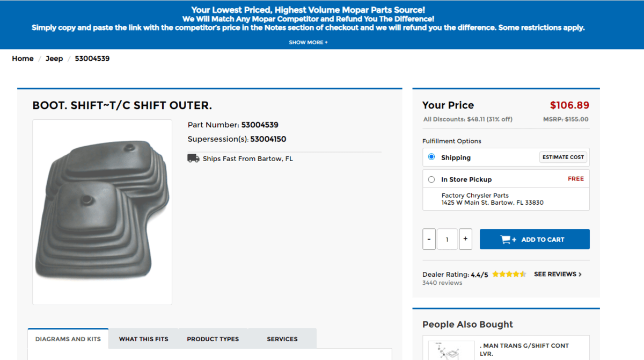The height and width of the screenshot is (360, 644).
Task: Select the Diagrams and Kits tab
Action: click(68, 339)
